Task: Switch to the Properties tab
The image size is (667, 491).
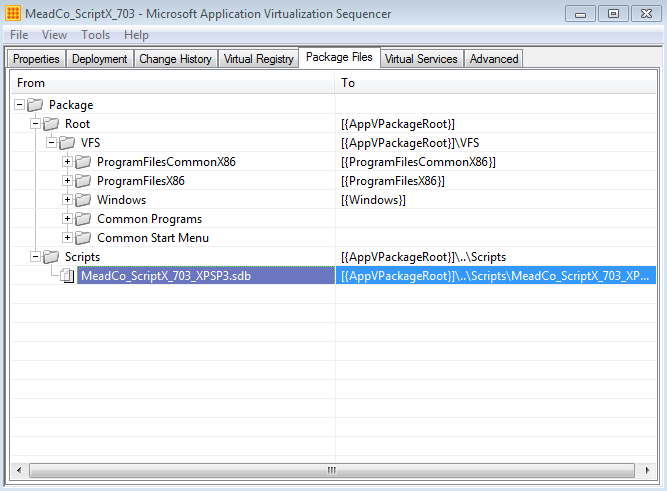Action: (36, 59)
